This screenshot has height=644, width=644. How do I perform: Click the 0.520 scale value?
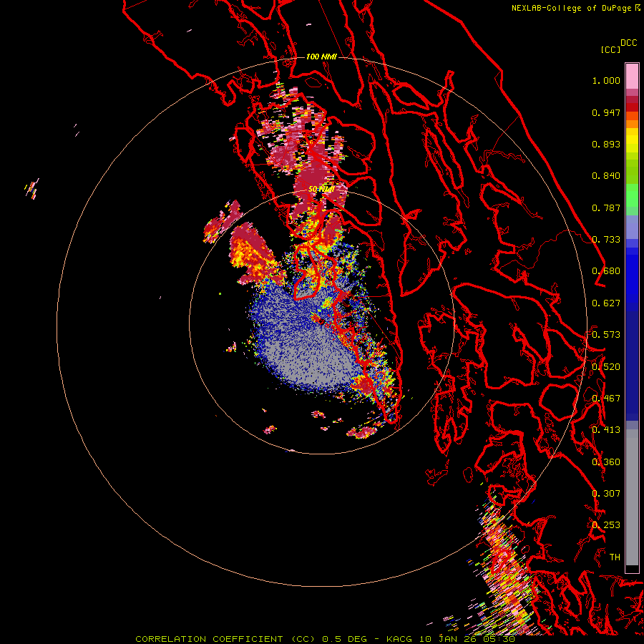click(606, 367)
